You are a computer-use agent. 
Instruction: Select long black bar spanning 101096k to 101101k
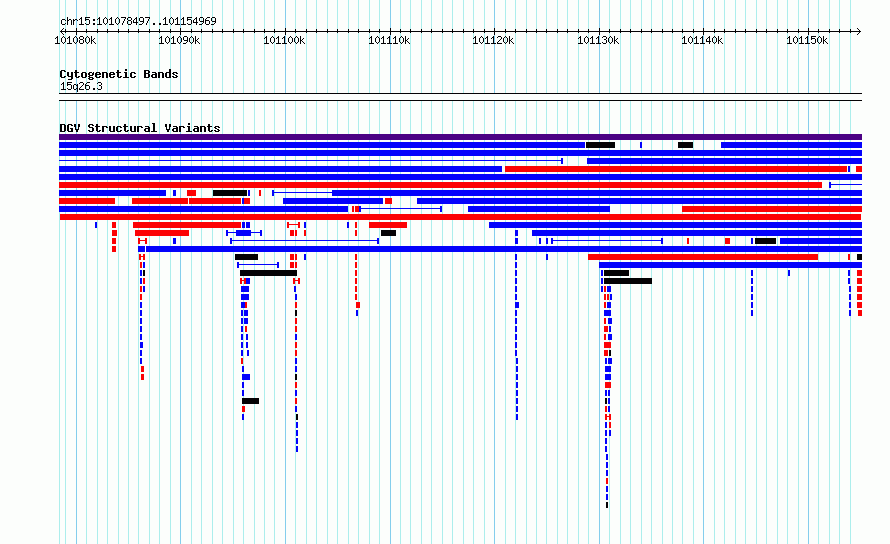(268, 273)
